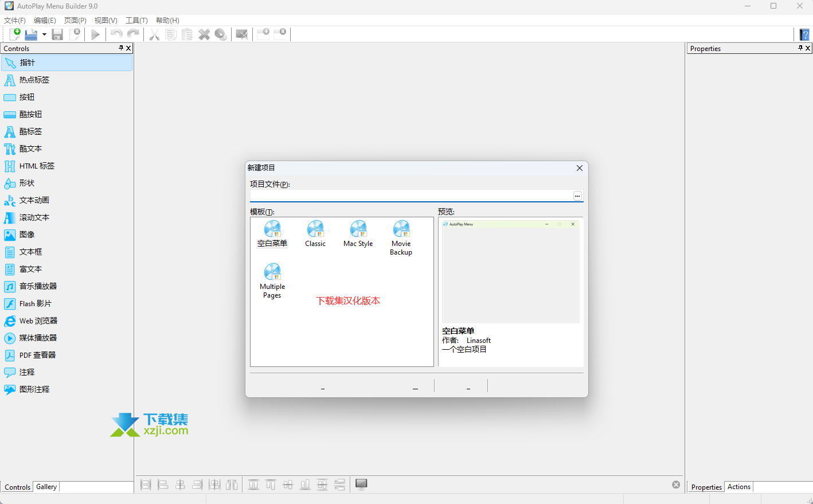Select the HTML 标签 control
The width and height of the screenshot is (813, 504).
pyautogui.click(x=67, y=166)
